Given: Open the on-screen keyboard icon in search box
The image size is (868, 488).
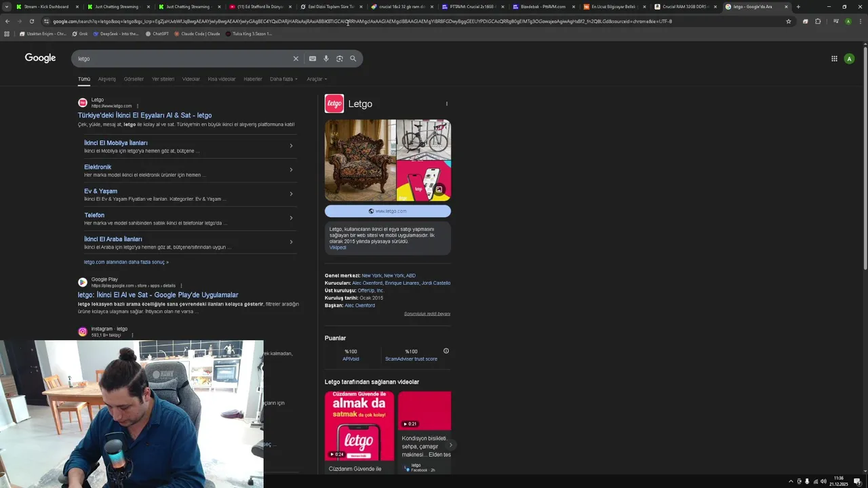Looking at the screenshot, I should point(313,59).
